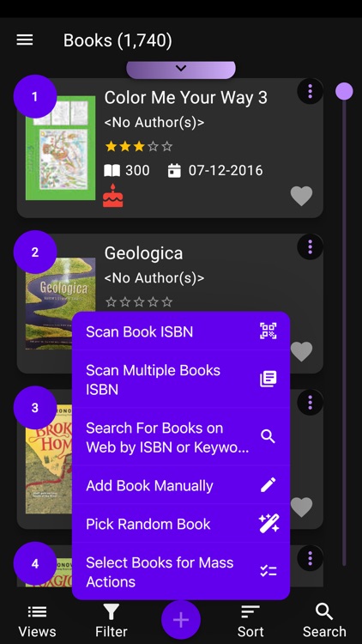
Task: Choose Scan Book ISBN from the menu
Action: pyautogui.click(x=181, y=331)
